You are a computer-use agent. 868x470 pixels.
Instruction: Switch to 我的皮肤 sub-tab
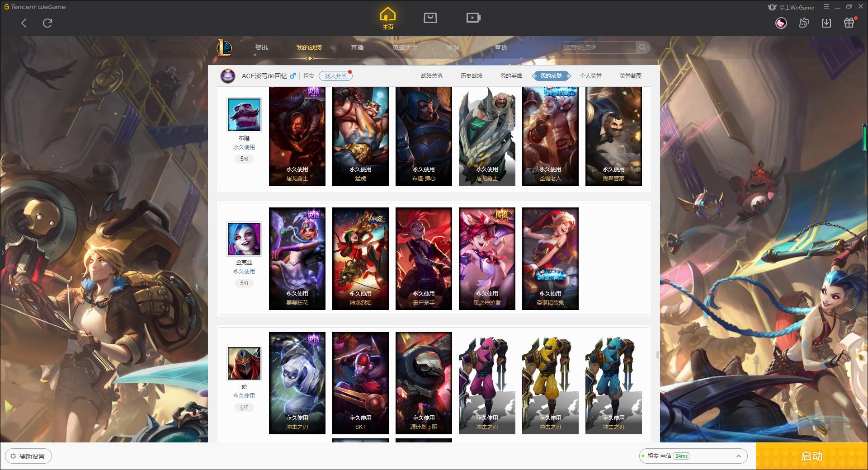551,76
